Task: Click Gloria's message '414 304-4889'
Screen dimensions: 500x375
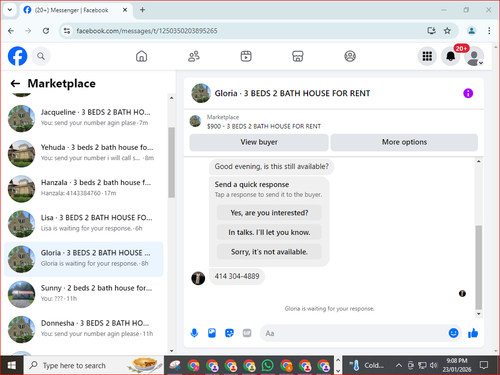Action: click(x=237, y=276)
